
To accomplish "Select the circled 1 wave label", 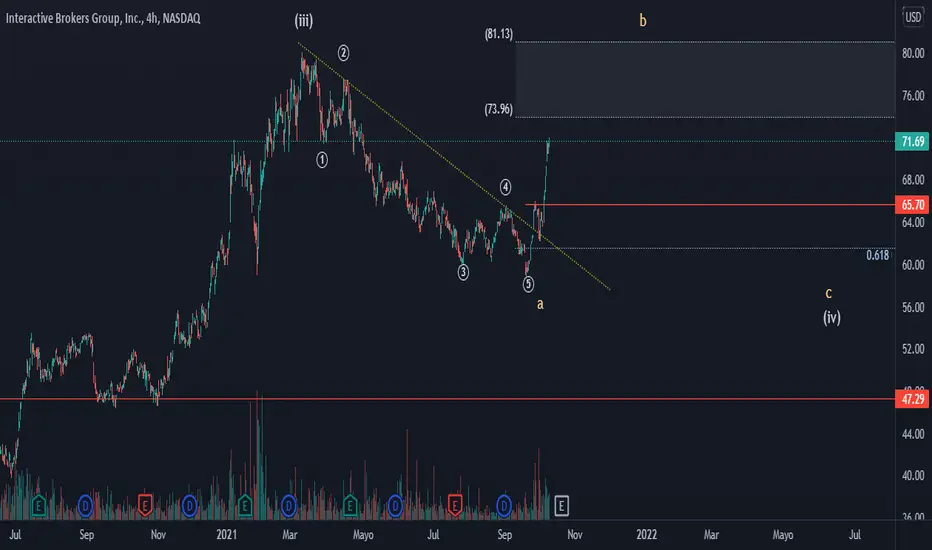I will click(322, 160).
